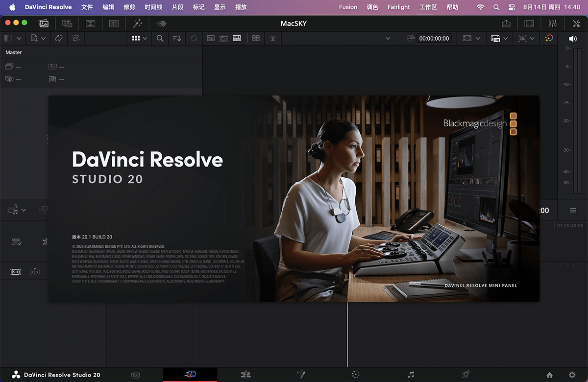Switch to the Color page
This screenshot has width=588, height=382.
click(356, 375)
